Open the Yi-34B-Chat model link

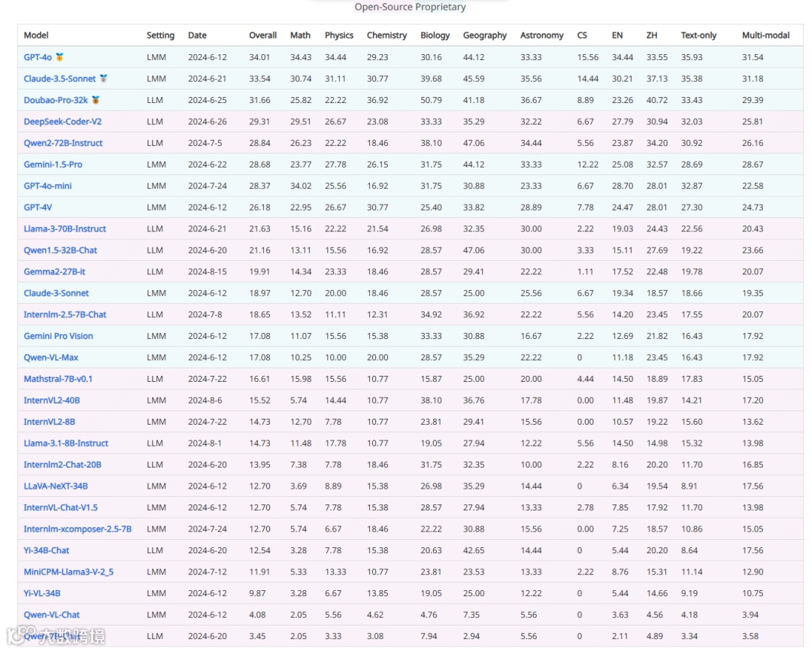[x=47, y=550]
